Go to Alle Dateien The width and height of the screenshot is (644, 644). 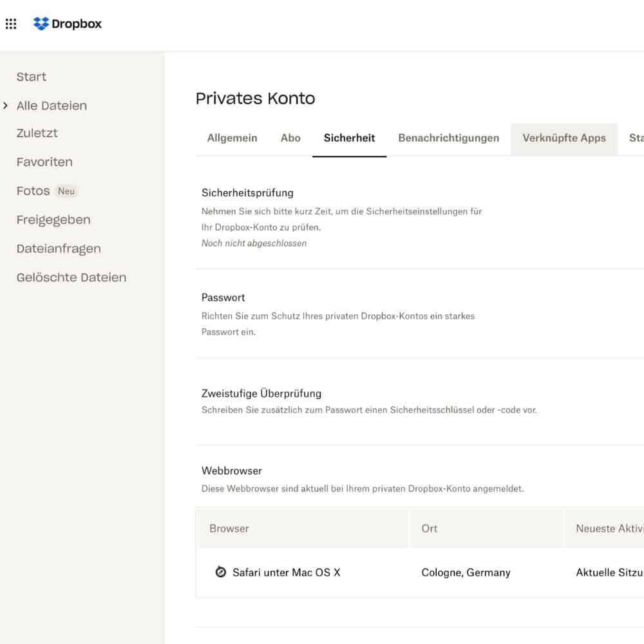pyautogui.click(x=52, y=106)
